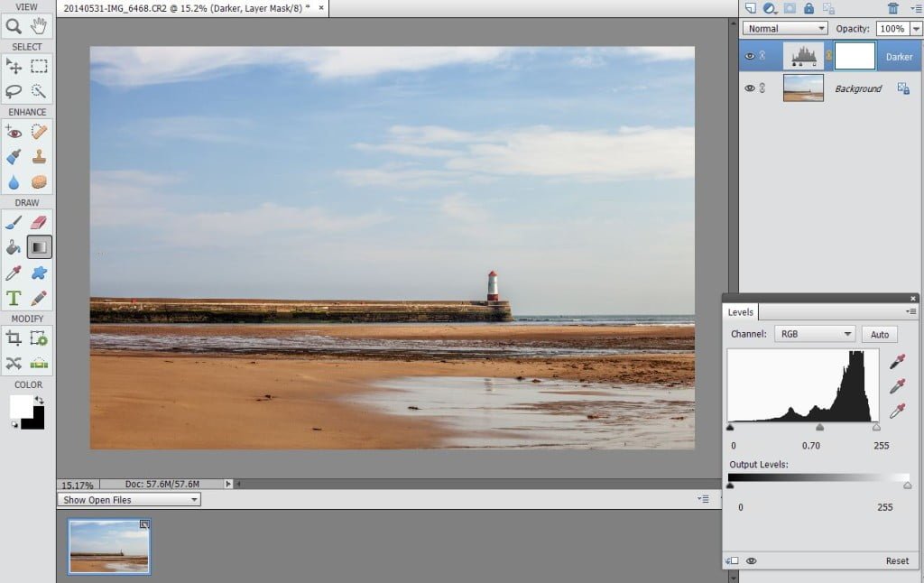The image size is (924, 583).
Task: Toggle Levels adjustment visibility eye
Action: point(752,560)
